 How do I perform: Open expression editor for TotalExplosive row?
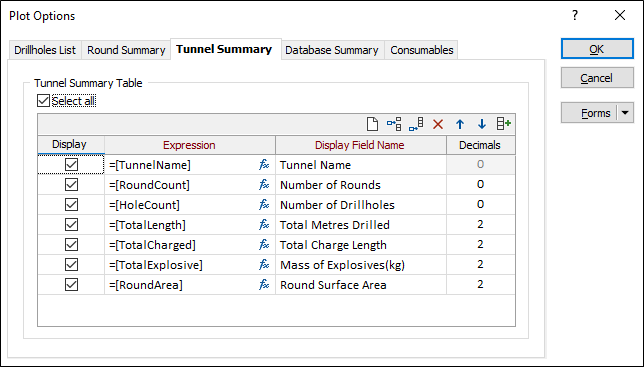click(x=264, y=265)
